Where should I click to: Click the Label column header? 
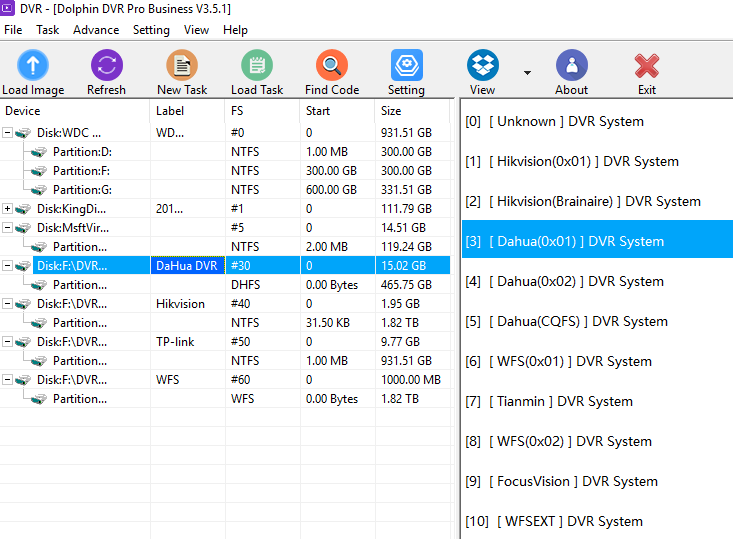point(187,111)
